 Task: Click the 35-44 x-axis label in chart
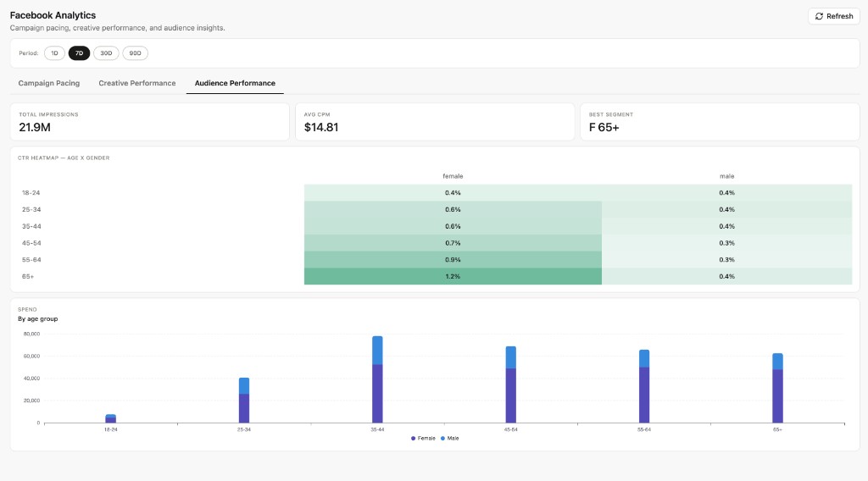pyautogui.click(x=377, y=429)
